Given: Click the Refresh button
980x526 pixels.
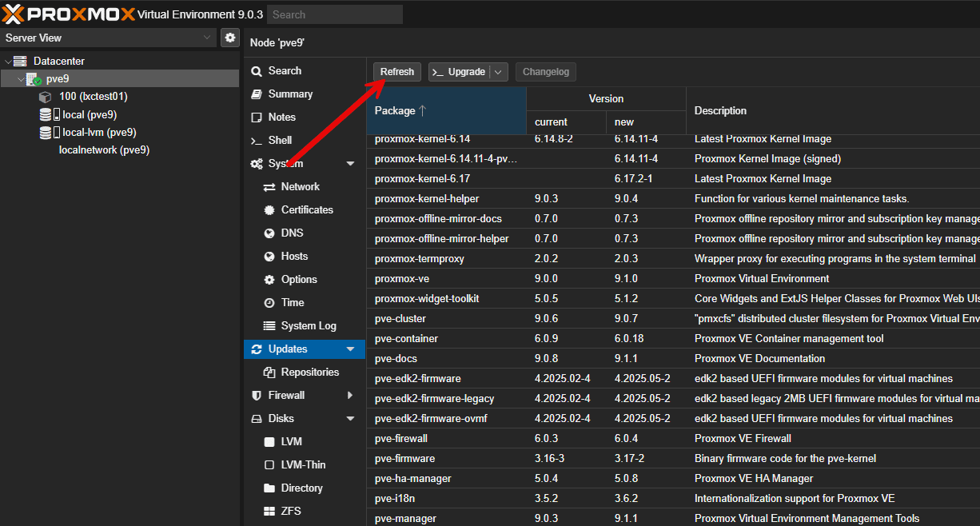Looking at the screenshot, I should point(396,71).
